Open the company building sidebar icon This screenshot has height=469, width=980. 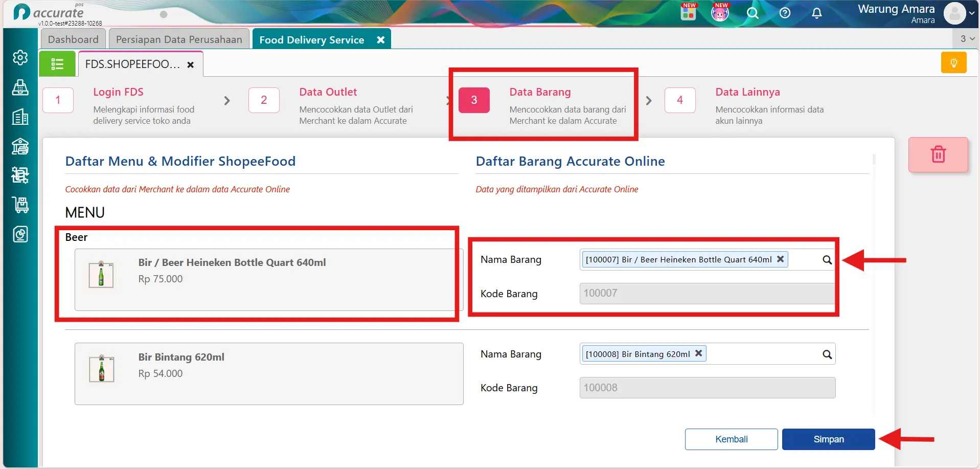pyautogui.click(x=20, y=117)
